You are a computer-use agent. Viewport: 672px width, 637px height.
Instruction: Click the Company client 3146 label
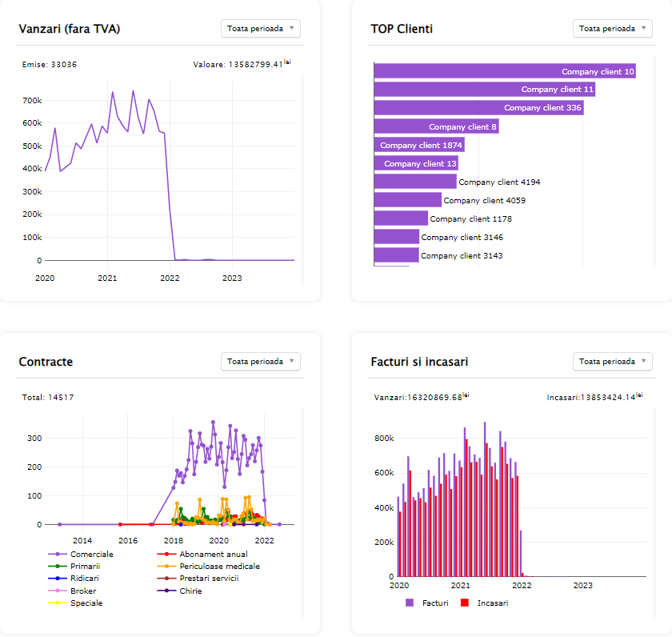(x=462, y=238)
